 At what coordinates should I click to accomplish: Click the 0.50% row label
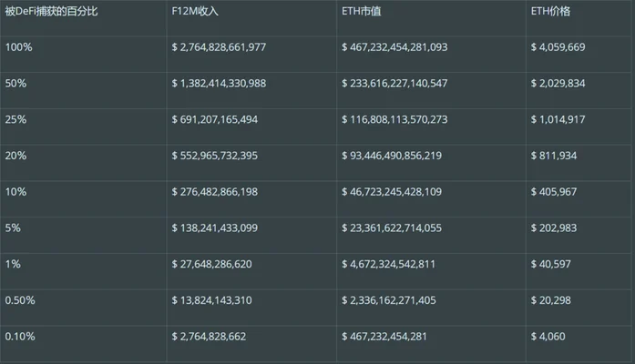click(20, 300)
